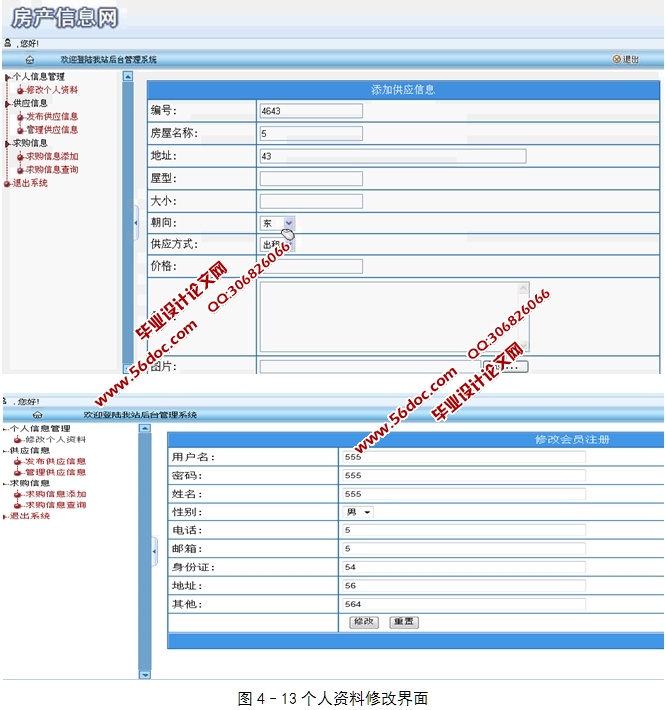Collapse the sidebar using the lower panel splitter arrow
665x710 pixels.
(x=154, y=550)
